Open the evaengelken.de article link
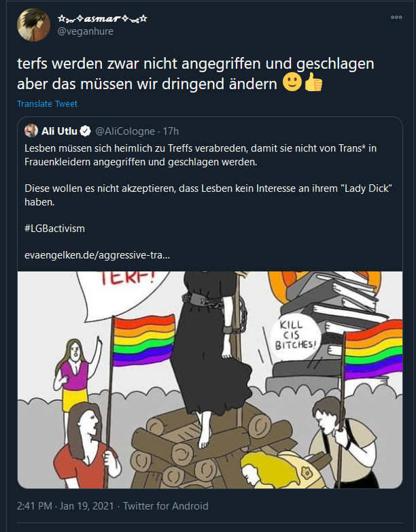 97,255
